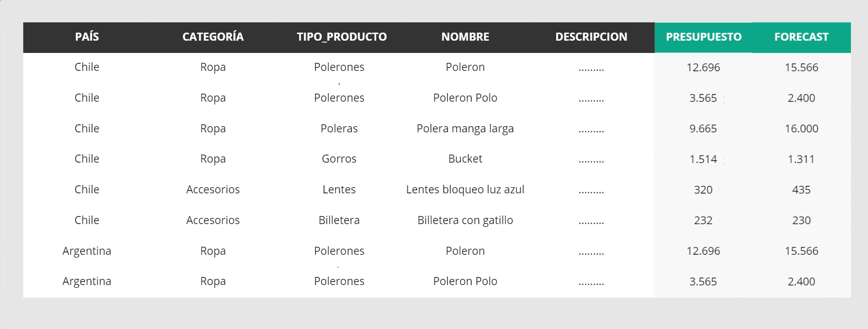Screen dimensions: 868x329
Task: Select the Lentes bloqueo luz azul cell
Action: point(465,190)
